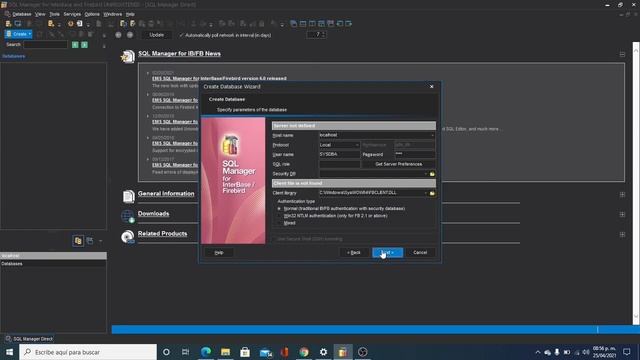Image resolution: width=640 pixels, height=360 pixels.
Task: Open the Options menu
Action: pos(92,14)
